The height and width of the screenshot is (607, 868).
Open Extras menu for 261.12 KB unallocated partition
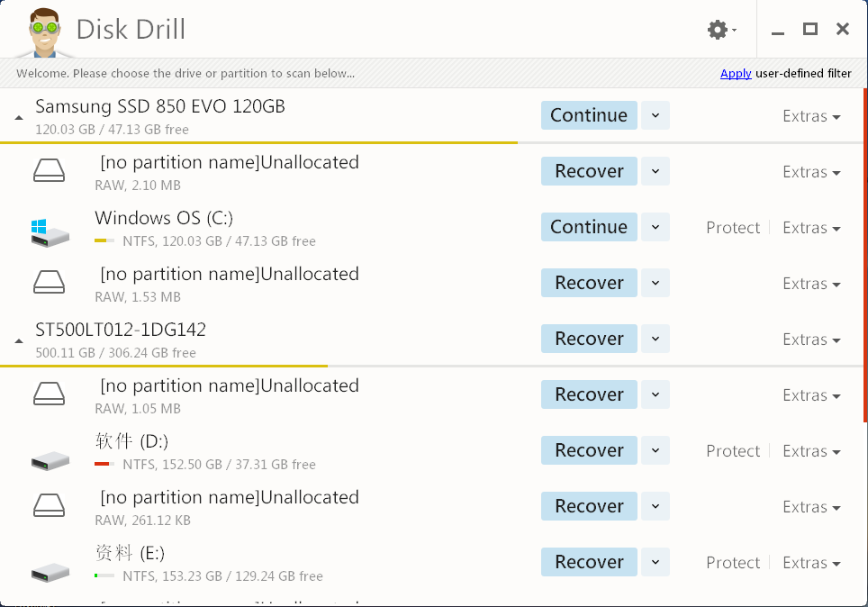click(x=811, y=507)
